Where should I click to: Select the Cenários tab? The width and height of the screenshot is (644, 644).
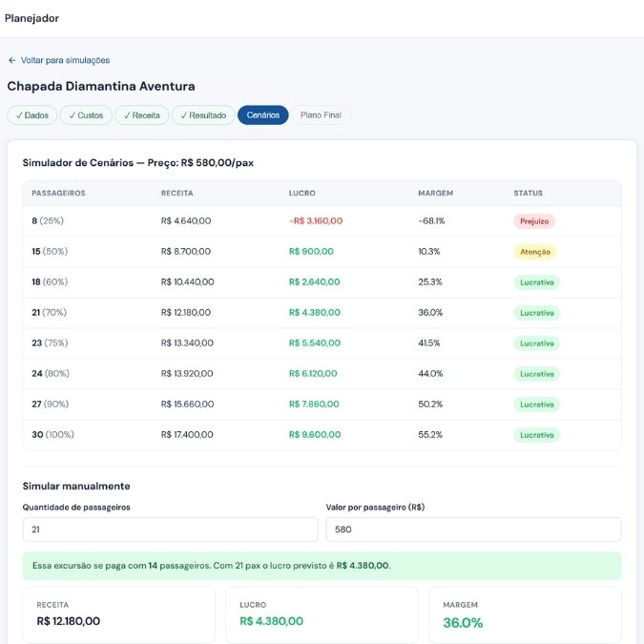tap(263, 115)
